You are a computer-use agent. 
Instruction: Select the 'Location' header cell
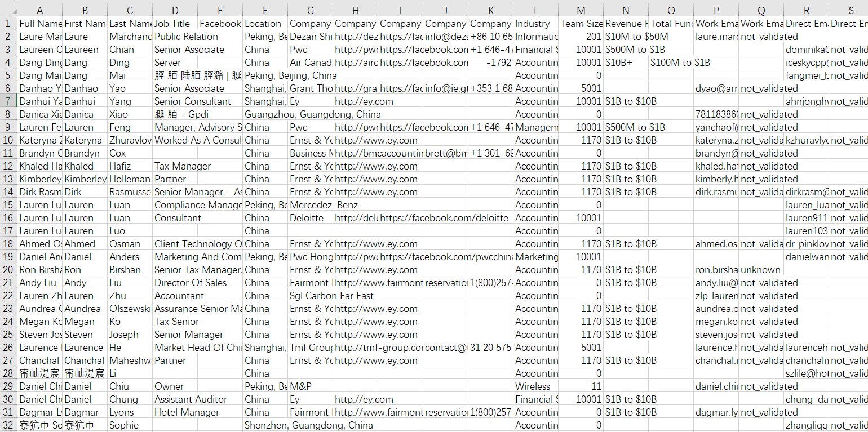click(265, 24)
